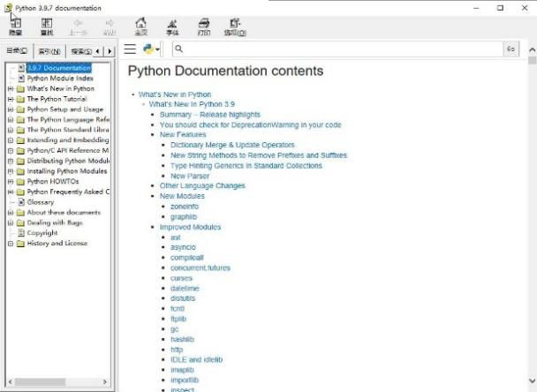Click content pane scrollbar down arrow

point(532,381)
